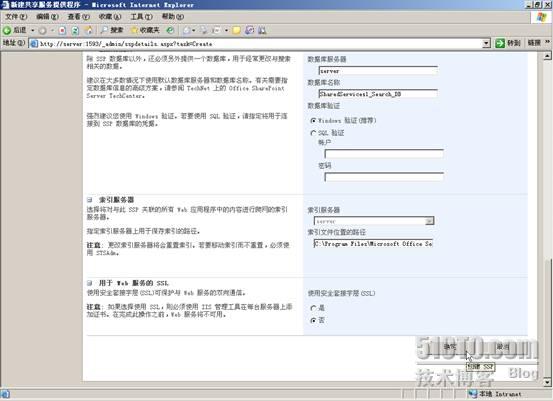
Task: Open the 帮助(H) menu
Action: click(173, 17)
